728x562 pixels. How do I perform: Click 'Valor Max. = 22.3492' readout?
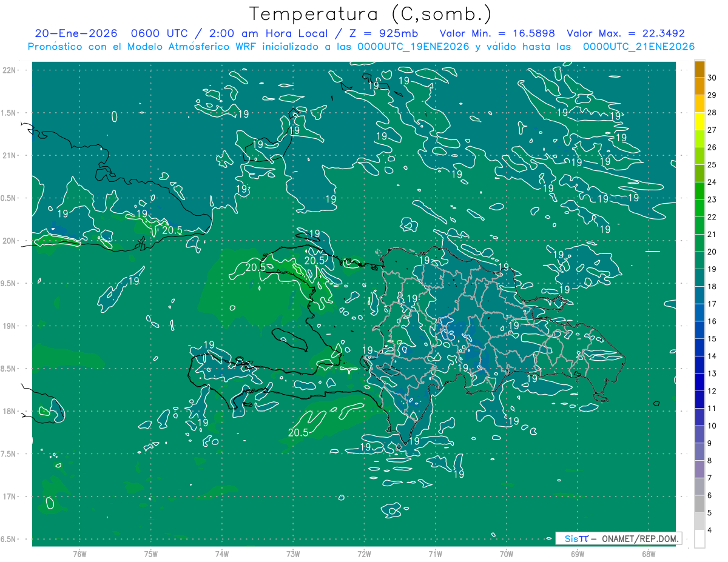[x=625, y=33]
